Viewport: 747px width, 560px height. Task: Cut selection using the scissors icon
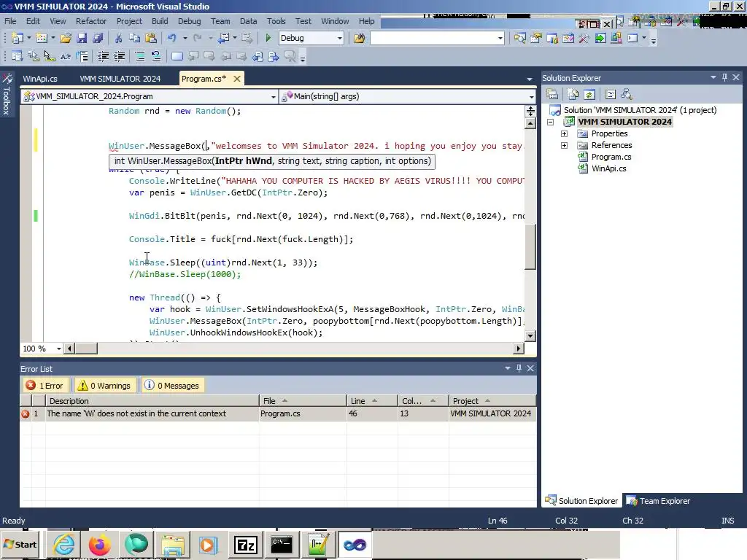coord(118,38)
